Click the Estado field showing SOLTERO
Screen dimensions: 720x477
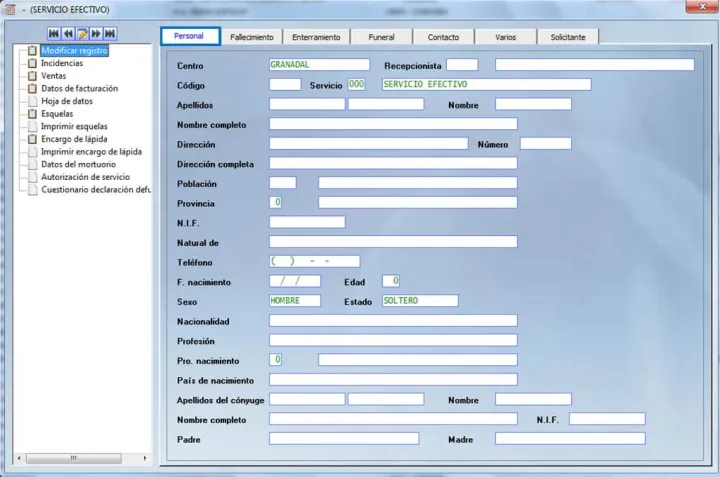419,300
